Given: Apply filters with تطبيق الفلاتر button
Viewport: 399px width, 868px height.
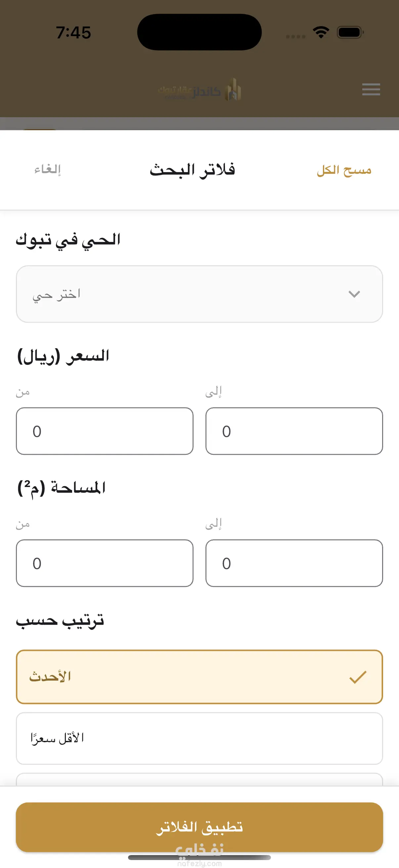Looking at the screenshot, I should tap(199, 827).
